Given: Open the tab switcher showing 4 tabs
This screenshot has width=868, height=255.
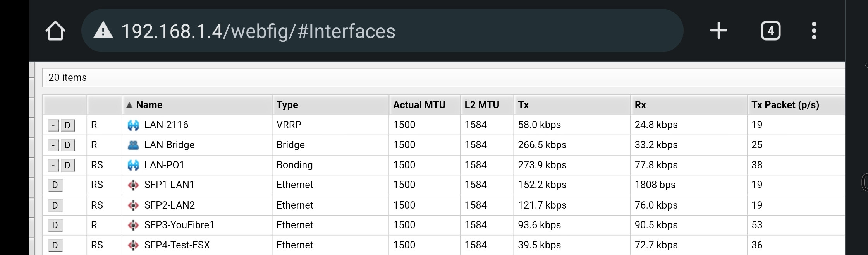Looking at the screenshot, I should click(770, 31).
